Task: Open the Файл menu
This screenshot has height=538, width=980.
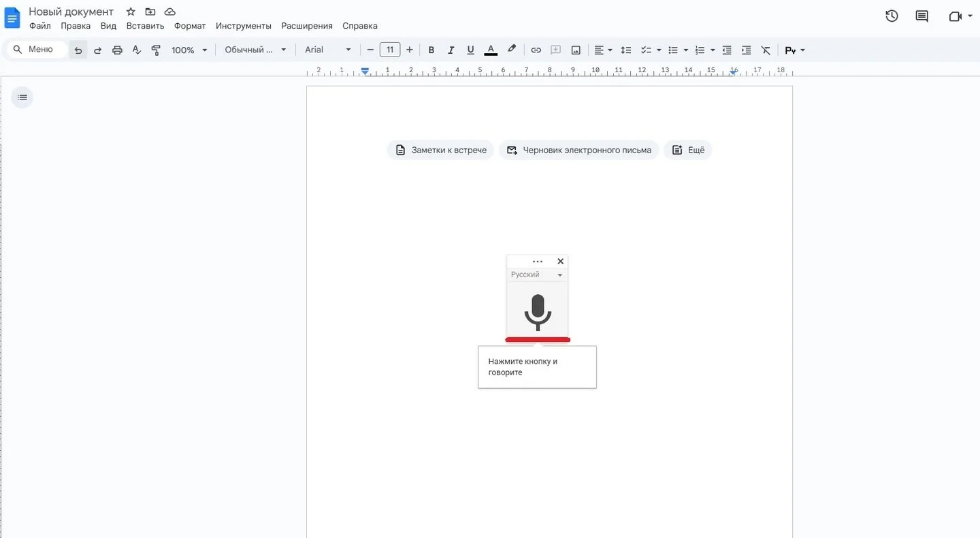Action: (40, 26)
